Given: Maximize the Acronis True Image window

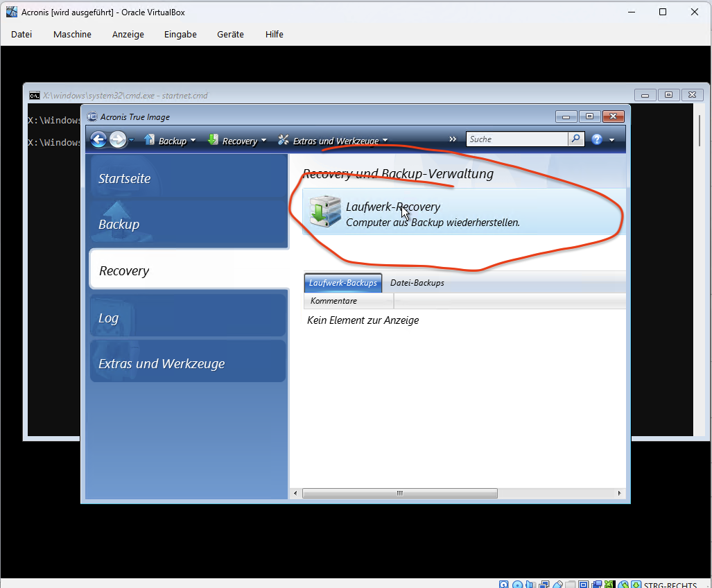Looking at the screenshot, I should point(589,116).
